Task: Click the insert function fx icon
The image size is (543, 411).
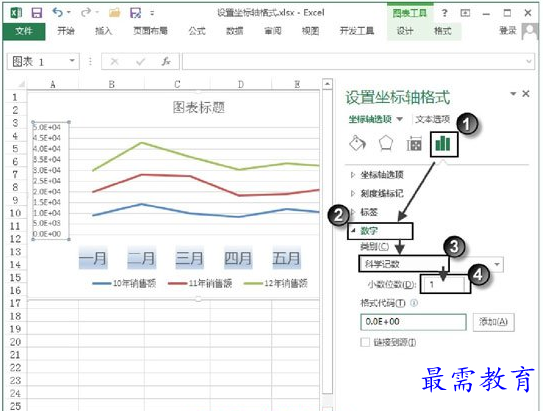Action: pos(166,62)
